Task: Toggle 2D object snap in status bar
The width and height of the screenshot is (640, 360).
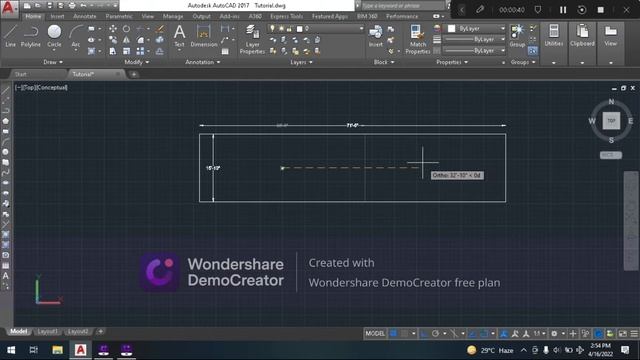Action: (x=484, y=333)
